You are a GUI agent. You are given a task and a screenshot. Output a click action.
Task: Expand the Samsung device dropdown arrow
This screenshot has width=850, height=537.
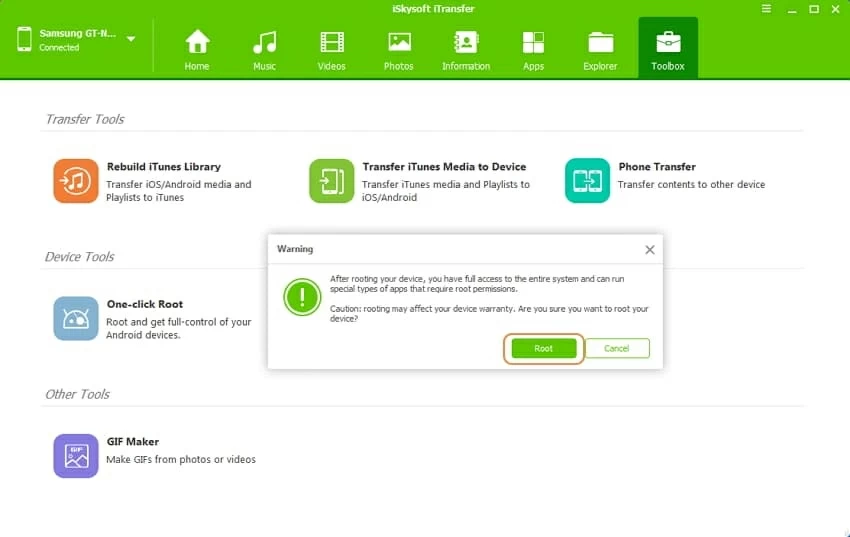[x=131, y=39]
